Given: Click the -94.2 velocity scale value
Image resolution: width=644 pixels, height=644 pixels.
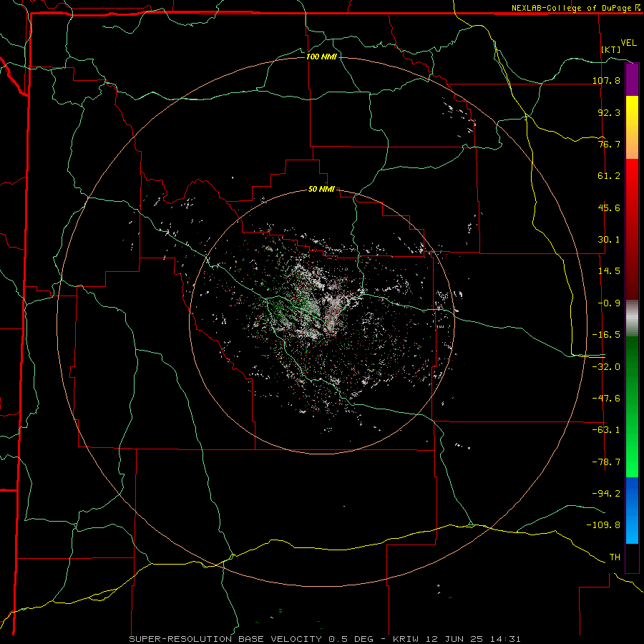Looking at the screenshot, I should [x=607, y=494].
